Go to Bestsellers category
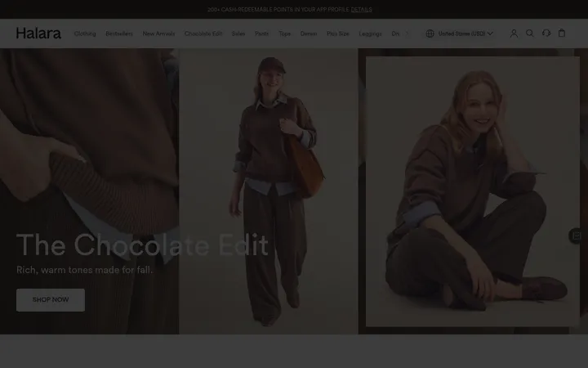This screenshot has height=368, width=588. pos(119,34)
